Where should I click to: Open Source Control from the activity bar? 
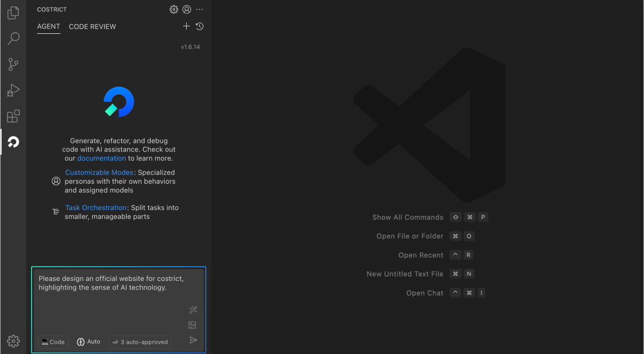pos(13,64)
